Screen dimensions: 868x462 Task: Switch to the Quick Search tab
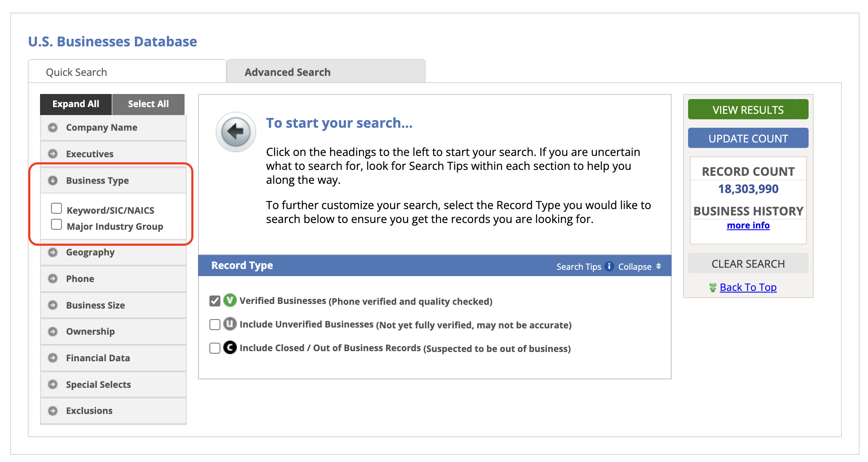coord(127,72)
